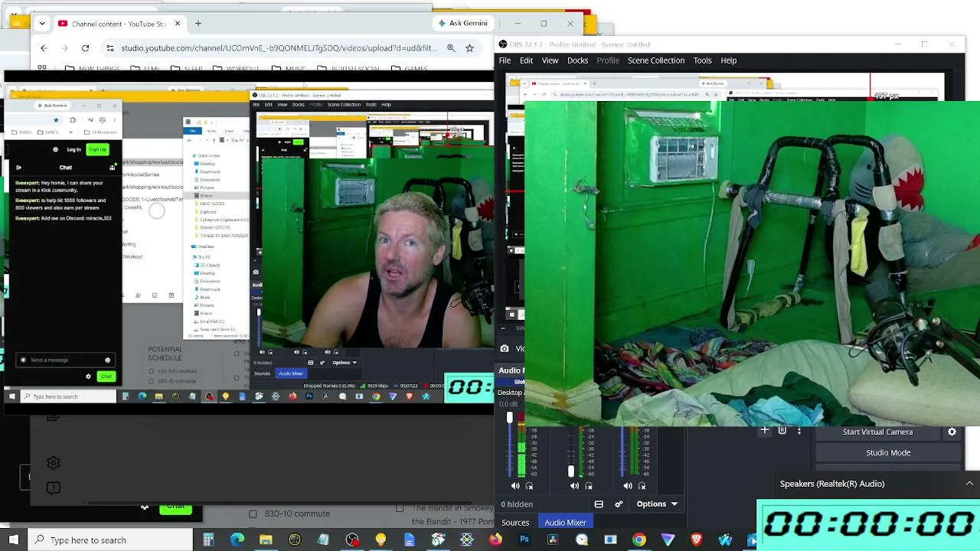Open Microsoft Edge from the taskbar
The width and height of the screenshot is (980, 551).
pos(237,540)
